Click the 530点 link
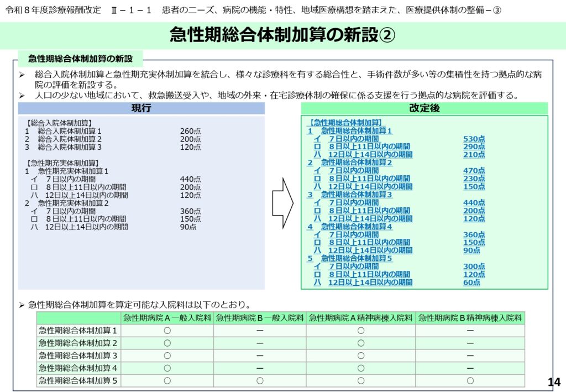 coord(474,139)
